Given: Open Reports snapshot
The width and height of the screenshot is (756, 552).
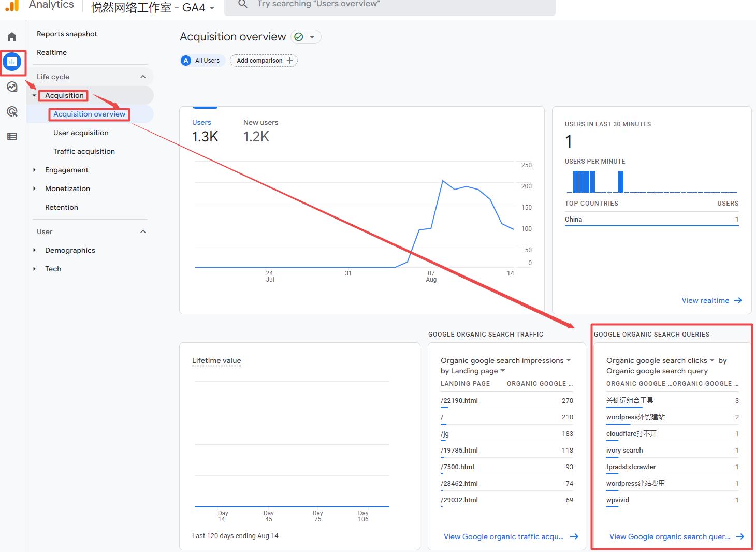Looking at the screenshot, I should (x=67, y=34).
